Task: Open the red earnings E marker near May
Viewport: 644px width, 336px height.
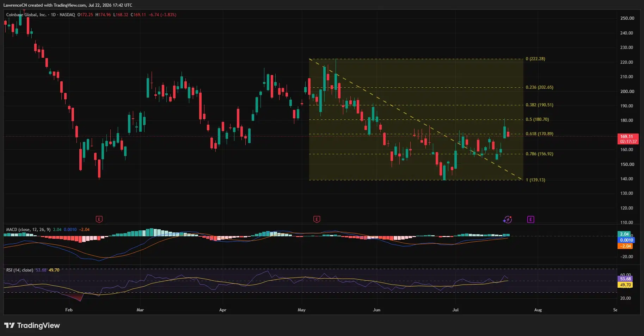Action: [x=317, y=219]
